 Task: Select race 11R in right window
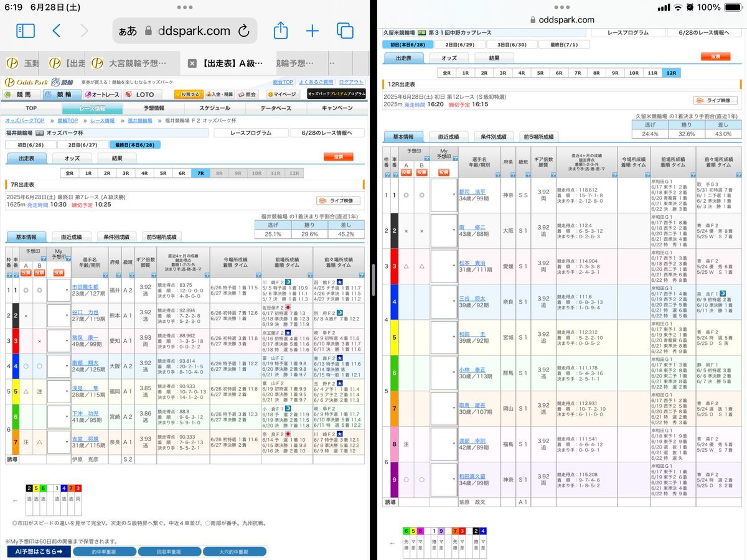652,73
